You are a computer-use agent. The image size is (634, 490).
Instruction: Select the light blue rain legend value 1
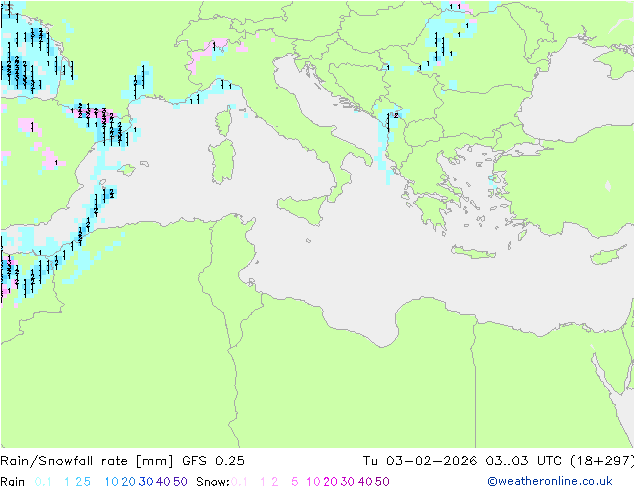click(67, 482)
